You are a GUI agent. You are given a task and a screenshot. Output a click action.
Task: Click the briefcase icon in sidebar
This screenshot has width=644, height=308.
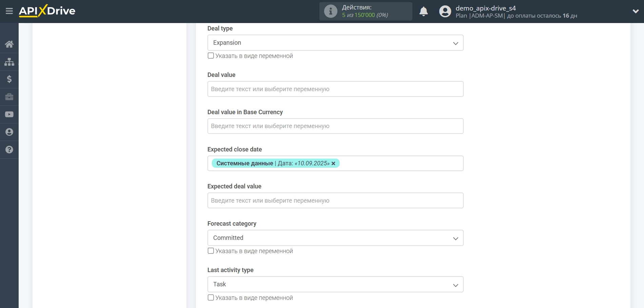coord(9,97)
